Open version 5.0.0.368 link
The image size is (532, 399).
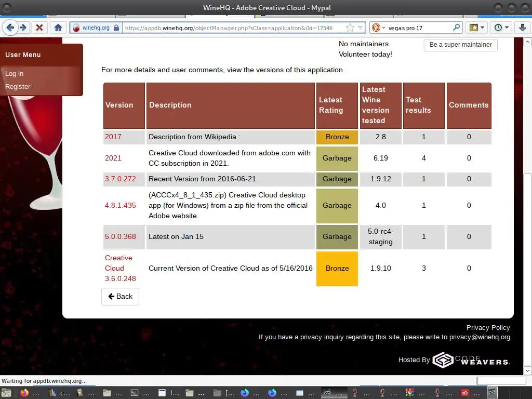coord(121,236)
